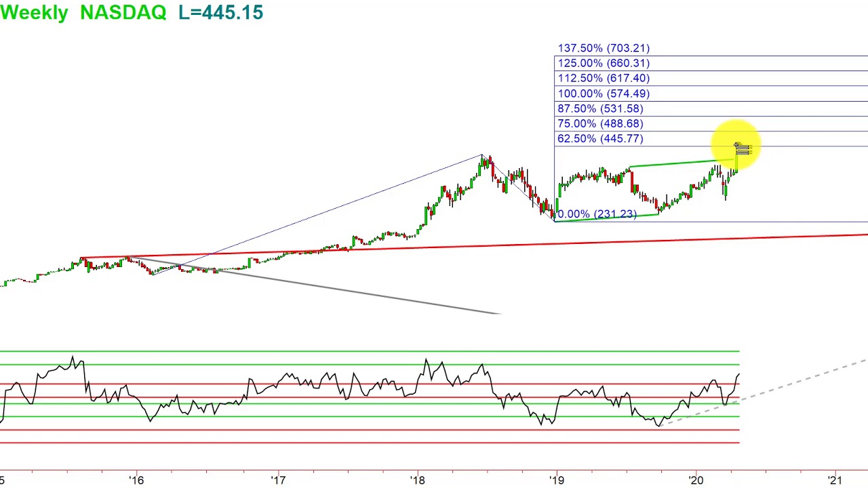
Task: Click the L=445.15 last price label
Action: tap(220, 12)
